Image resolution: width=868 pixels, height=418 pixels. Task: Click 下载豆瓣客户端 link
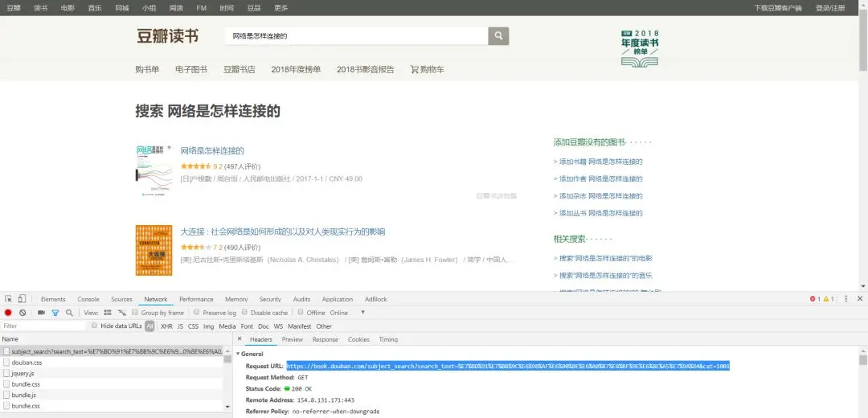click(778, 8)
